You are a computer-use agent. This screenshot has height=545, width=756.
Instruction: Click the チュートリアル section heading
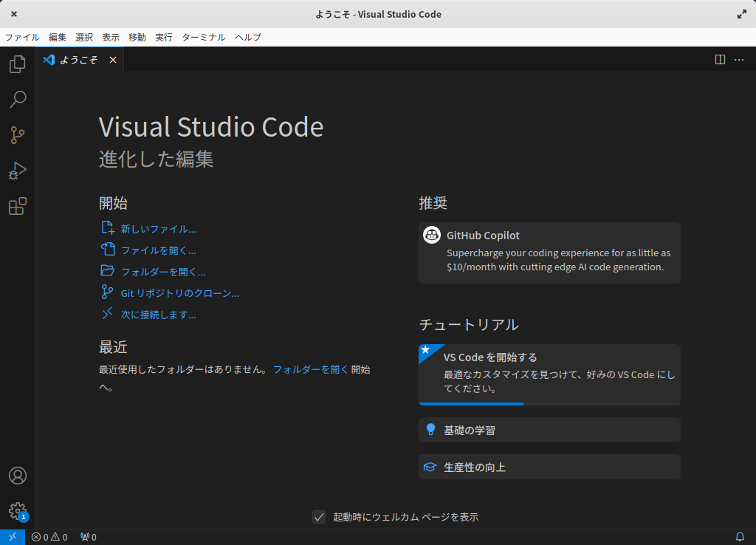tap(469, 325)
